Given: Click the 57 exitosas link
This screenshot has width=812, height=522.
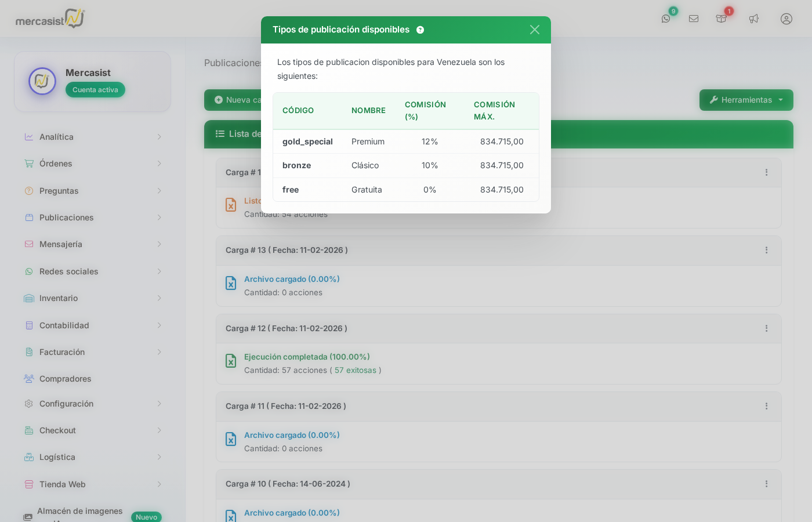Looking at the screenshot, I should (355, 370).
